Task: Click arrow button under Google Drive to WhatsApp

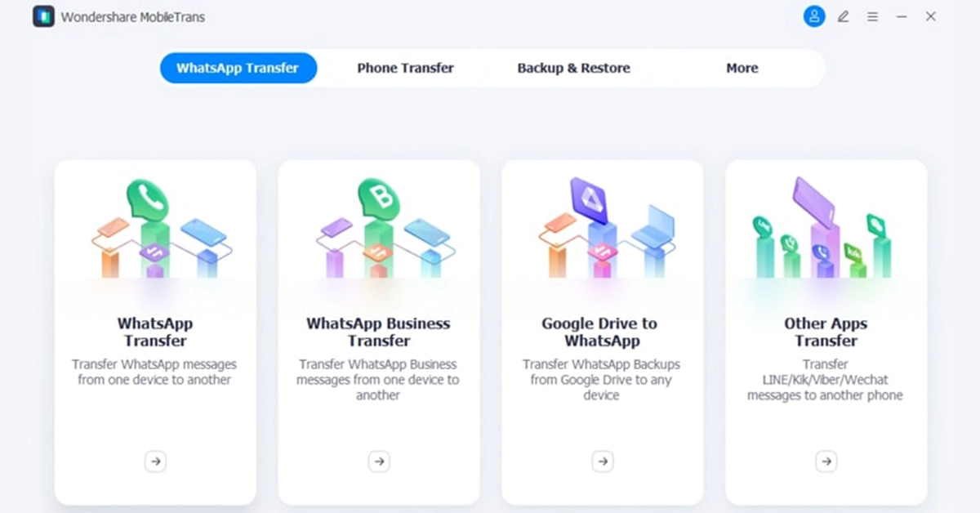Action: point(603,462)
